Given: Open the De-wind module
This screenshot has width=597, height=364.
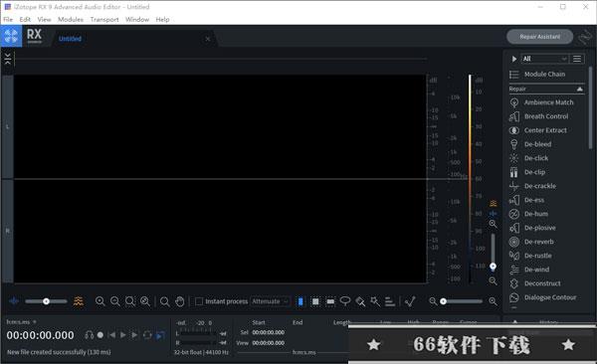Looking at the screenshot, I should [529, 270].
